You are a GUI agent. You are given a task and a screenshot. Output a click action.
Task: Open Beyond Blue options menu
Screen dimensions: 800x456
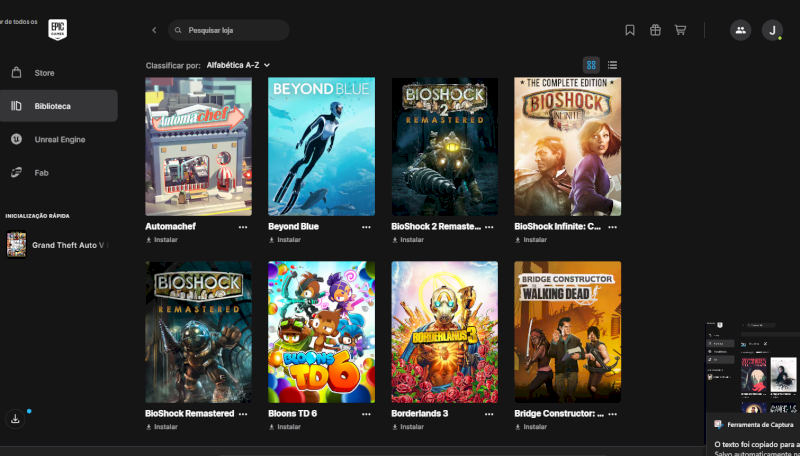(x=366, y=227)
